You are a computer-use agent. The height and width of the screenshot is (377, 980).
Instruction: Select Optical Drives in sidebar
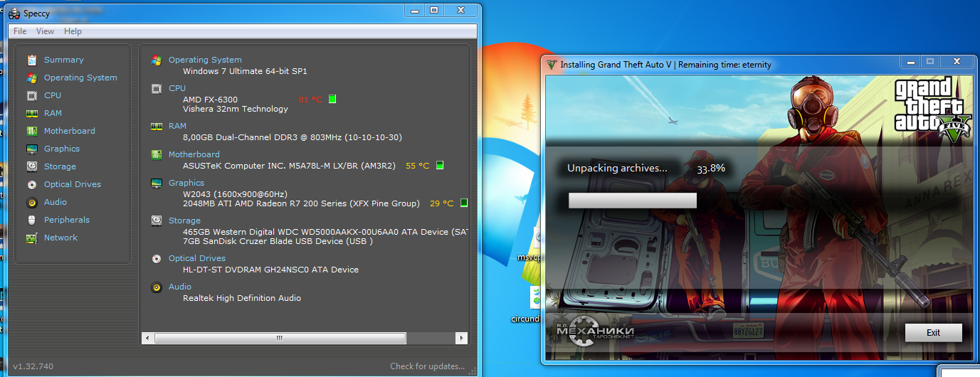(x=73, y=184)
